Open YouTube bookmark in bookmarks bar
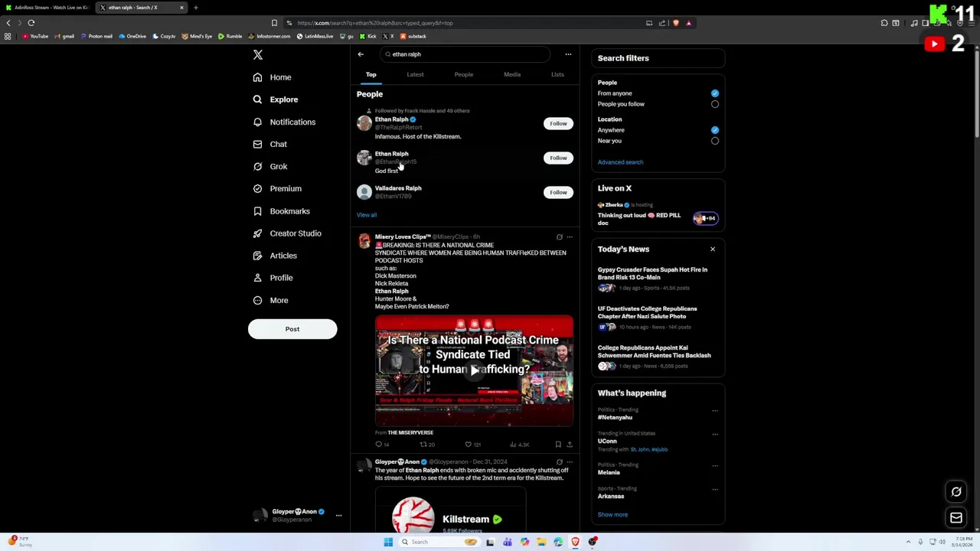Image resolution: width=980 pixels, height=551 pixels. click(x=35, y=37)
